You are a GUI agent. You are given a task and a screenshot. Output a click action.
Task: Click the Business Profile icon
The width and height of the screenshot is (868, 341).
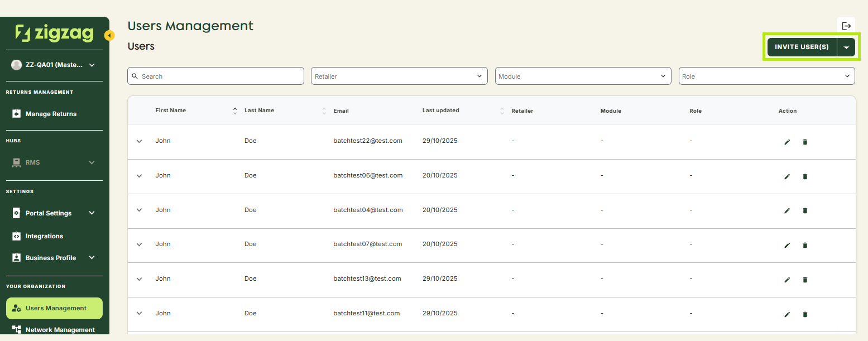pyautogui.click(x=16, y=258)
